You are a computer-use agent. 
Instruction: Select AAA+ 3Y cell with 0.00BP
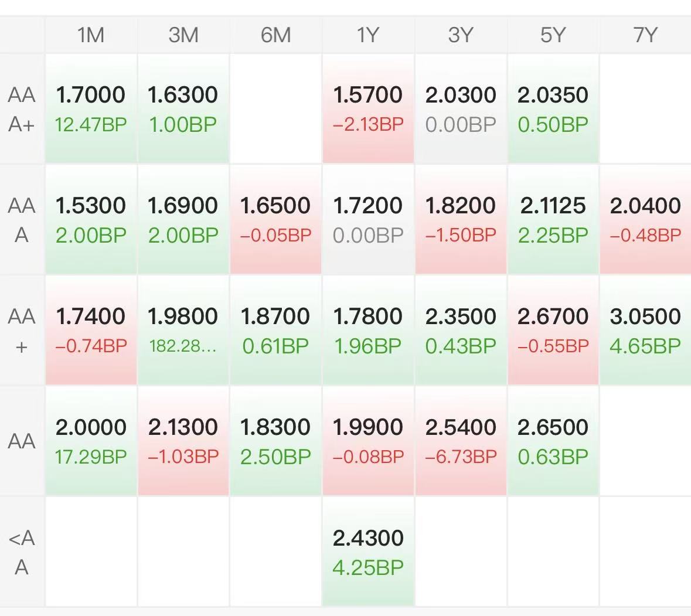point(461,109)
